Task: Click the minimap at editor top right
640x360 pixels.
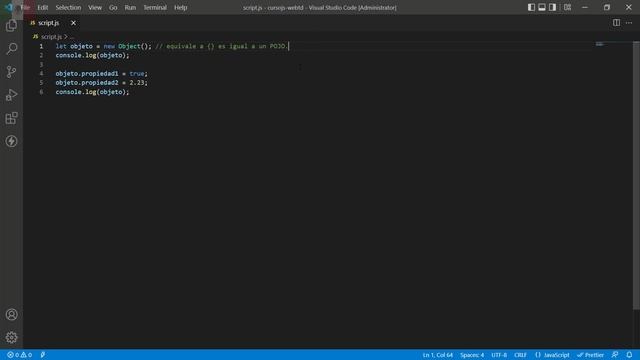Action: [x=600, y=44]
